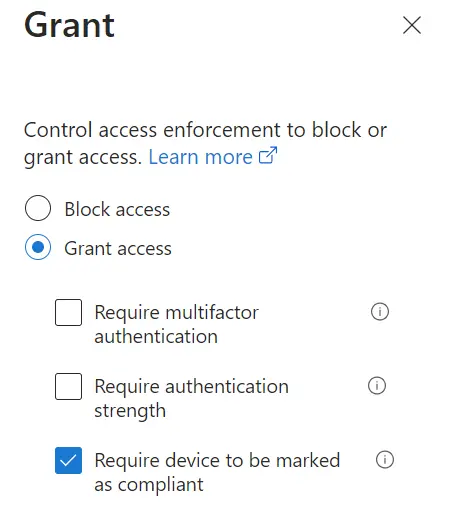Show info for Require authentication strength
This screenshot has height=508, width=452.
[377, 386]
